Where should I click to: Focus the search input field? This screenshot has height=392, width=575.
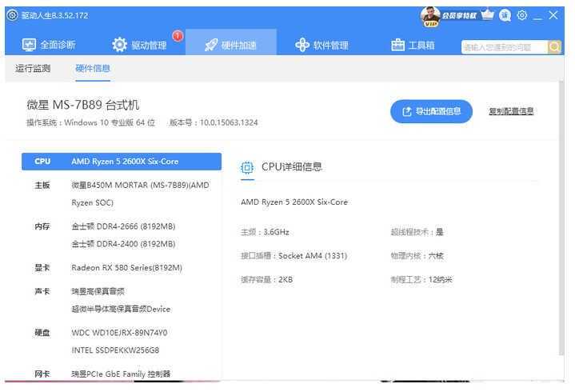505,47
